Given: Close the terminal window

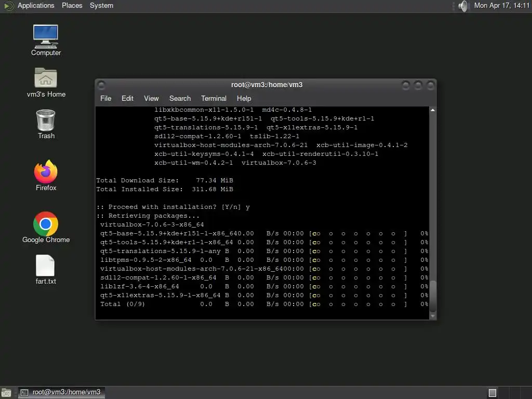Looking at the screenshot, I should coord(431,85).
